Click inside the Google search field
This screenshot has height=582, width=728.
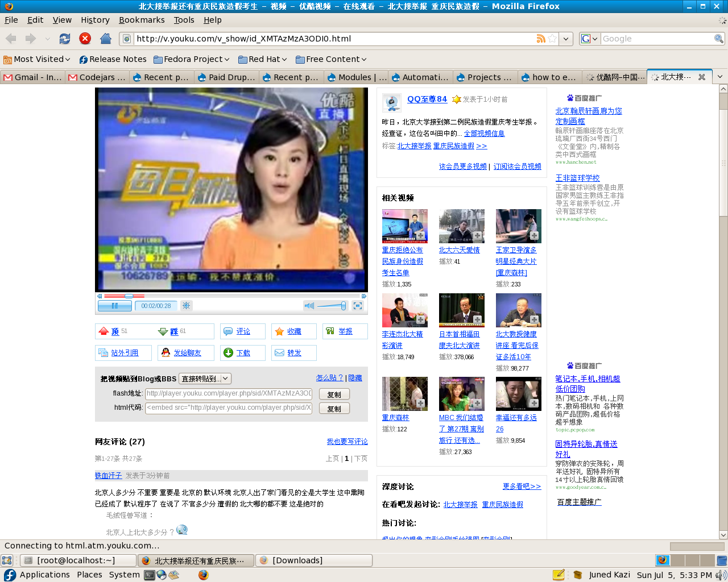657,39
